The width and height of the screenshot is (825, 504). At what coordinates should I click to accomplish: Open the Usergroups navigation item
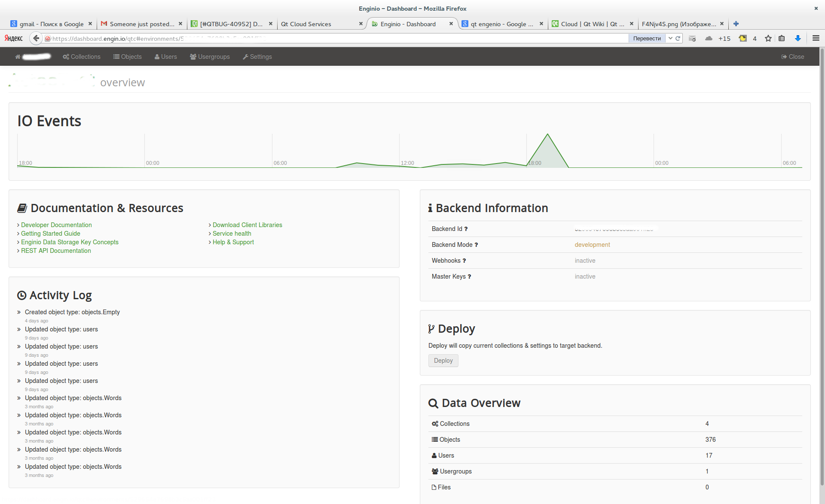coord(210,57)
